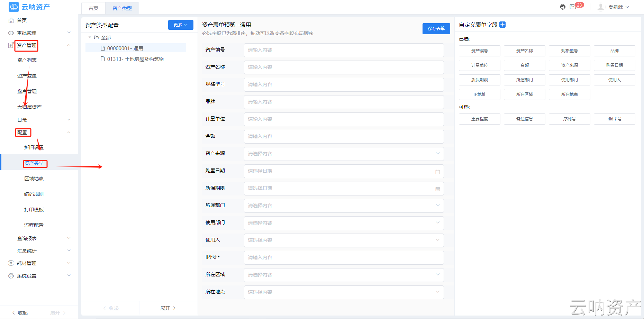Add the optional 重要程度 field
Viewport: 644px width, 319px height.
480,119
